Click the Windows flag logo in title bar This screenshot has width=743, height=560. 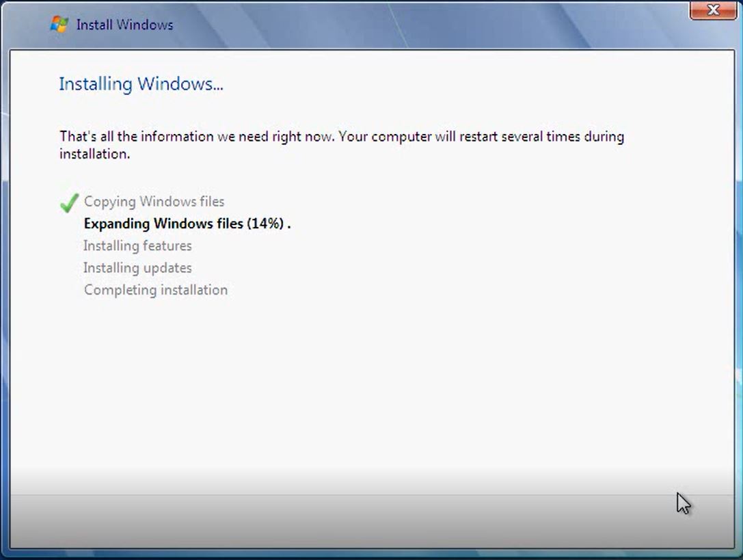point(59,24)
